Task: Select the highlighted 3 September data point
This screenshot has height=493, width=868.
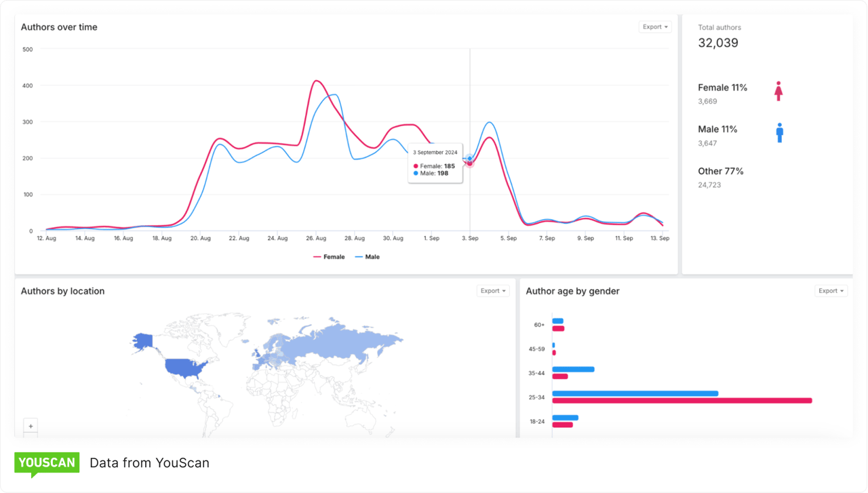Action: [469, 161]
